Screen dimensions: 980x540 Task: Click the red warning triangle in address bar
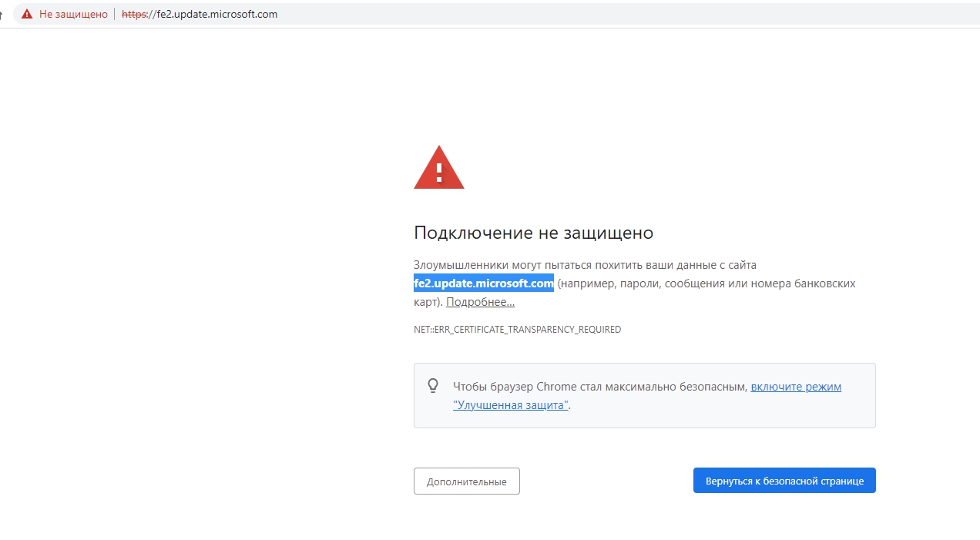point(27,14)
